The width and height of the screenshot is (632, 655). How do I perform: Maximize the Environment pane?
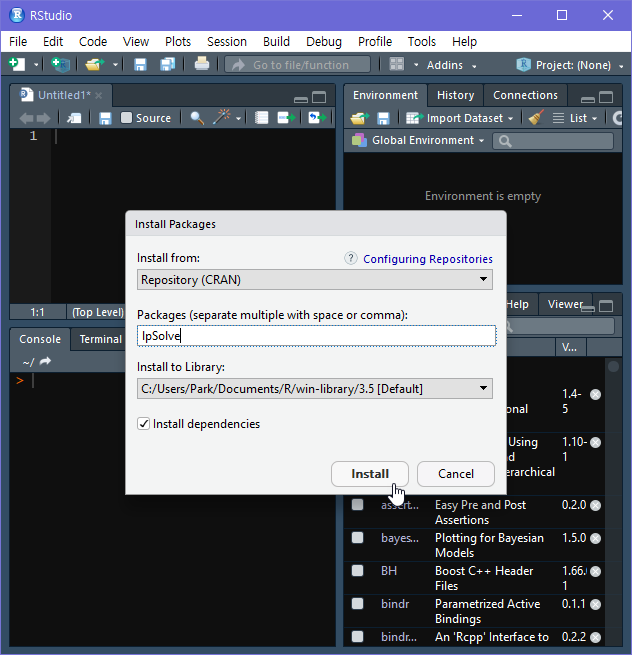606,97
